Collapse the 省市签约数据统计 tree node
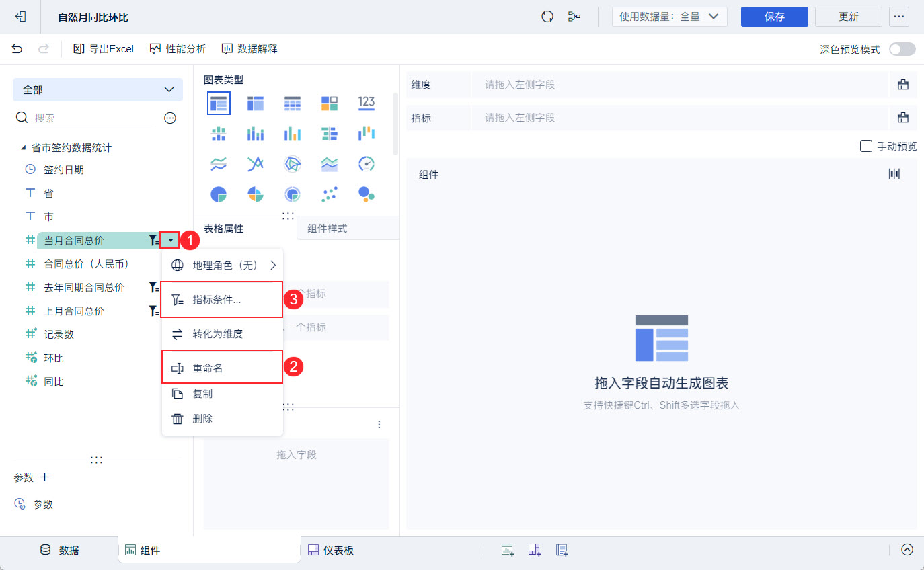The image size is (924, 570). (24, 147)
